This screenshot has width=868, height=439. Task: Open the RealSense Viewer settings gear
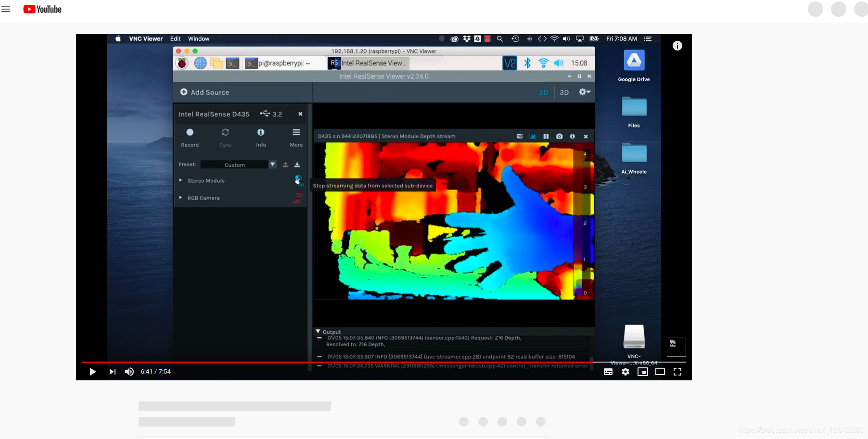[584, 92]
